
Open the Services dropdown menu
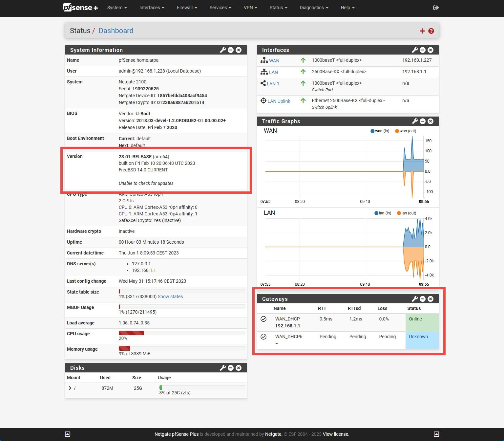click(x=220, y=8)
